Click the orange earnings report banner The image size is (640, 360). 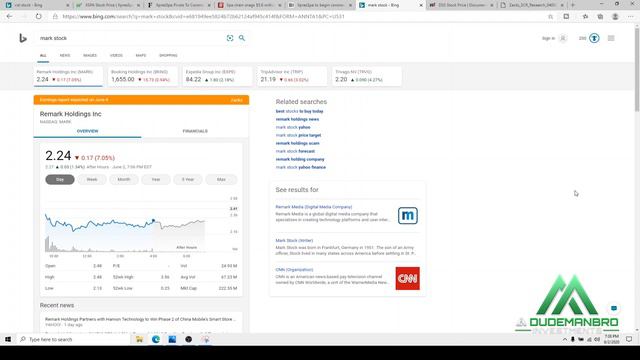141,100
